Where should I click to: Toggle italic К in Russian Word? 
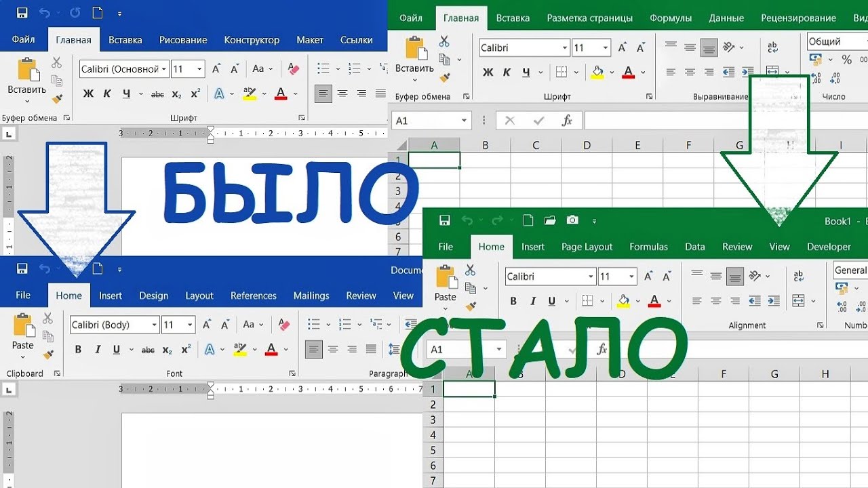click(107, 94)
